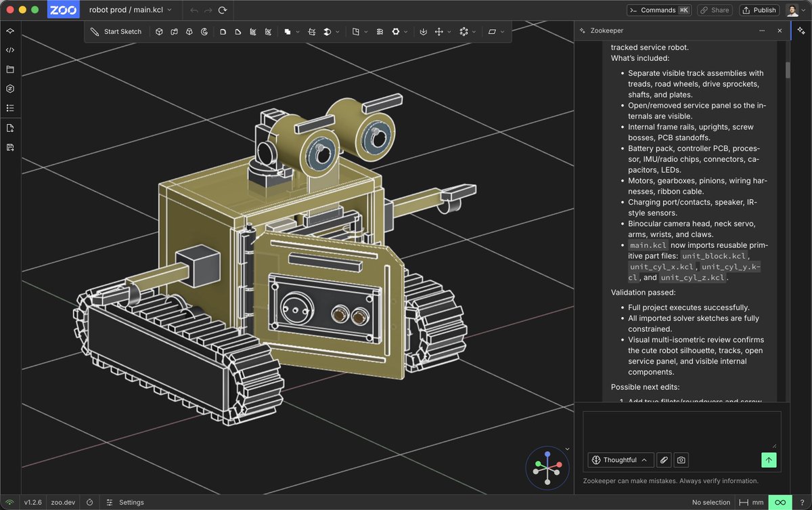Click the section split tool icon

click(x=312, y=32)
